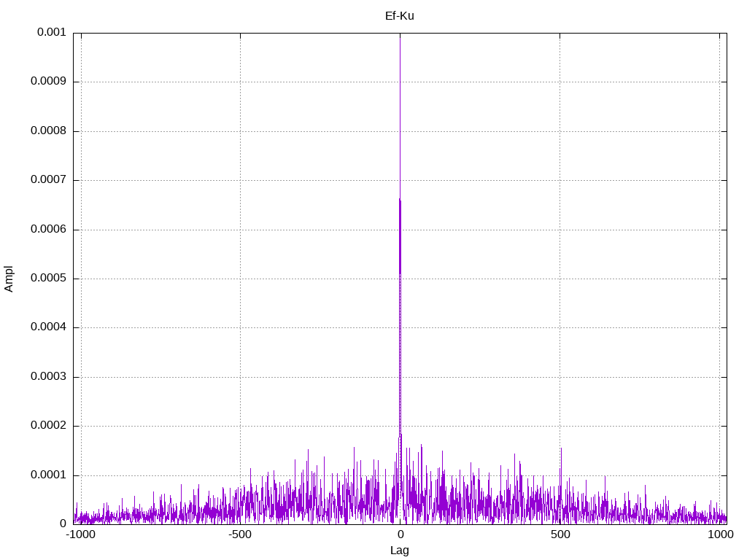Click the 0.0007 y-axis tick label
This screenshot has height=560, width=747.
[48, 180]
